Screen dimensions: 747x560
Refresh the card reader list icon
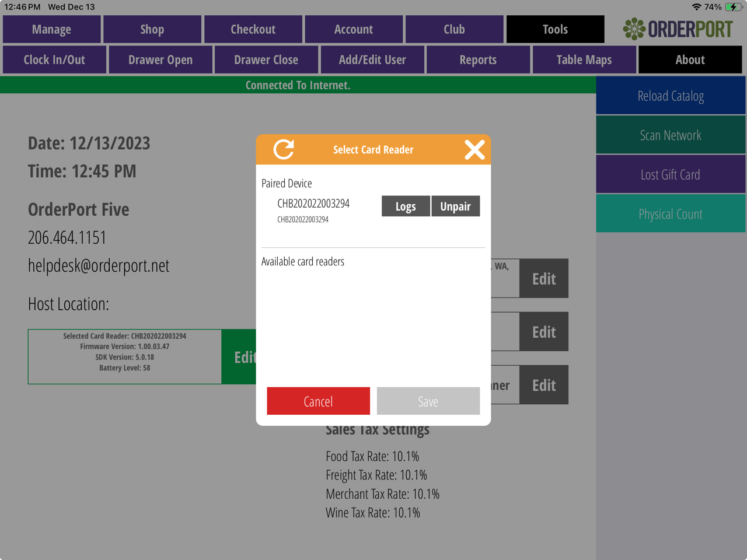(x=284, y=149)
